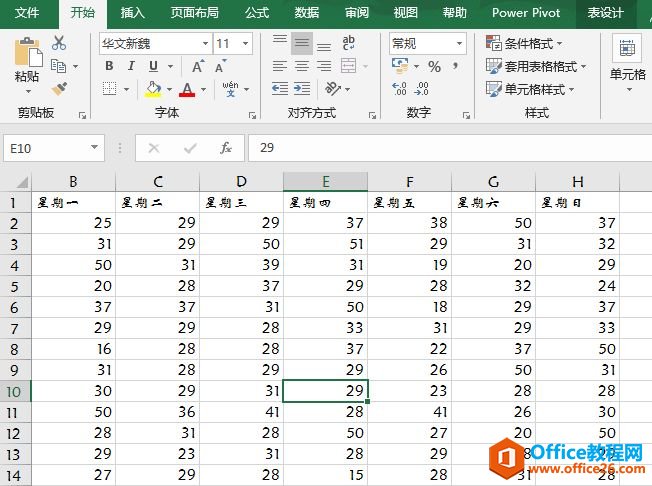This screenshot has height=486, width=652.
Task: Switch to 公式 tab
Action: coord(257,13)
